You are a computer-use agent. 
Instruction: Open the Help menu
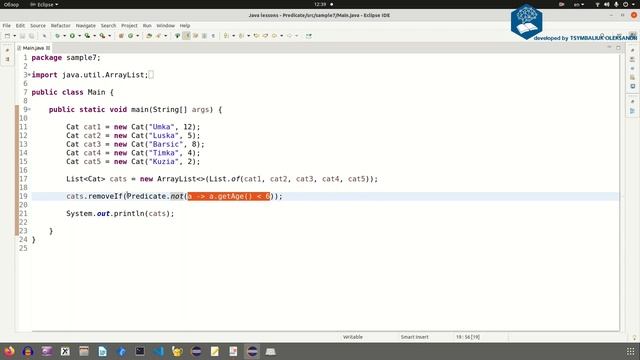(x=185, y=25)
